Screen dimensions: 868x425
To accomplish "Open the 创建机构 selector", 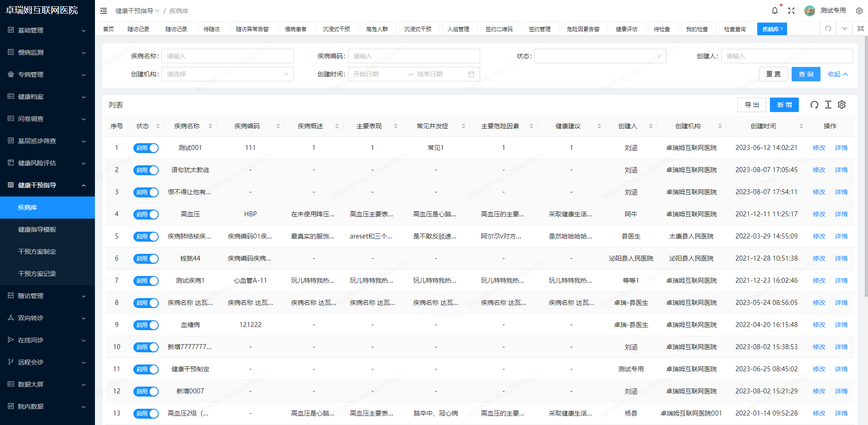I will tap(227, 74).
